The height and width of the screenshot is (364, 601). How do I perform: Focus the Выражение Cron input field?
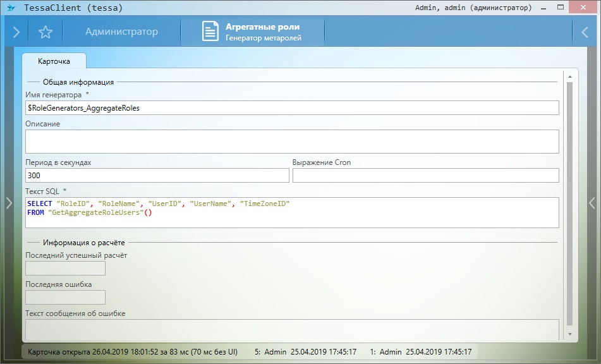click(425, 176)
